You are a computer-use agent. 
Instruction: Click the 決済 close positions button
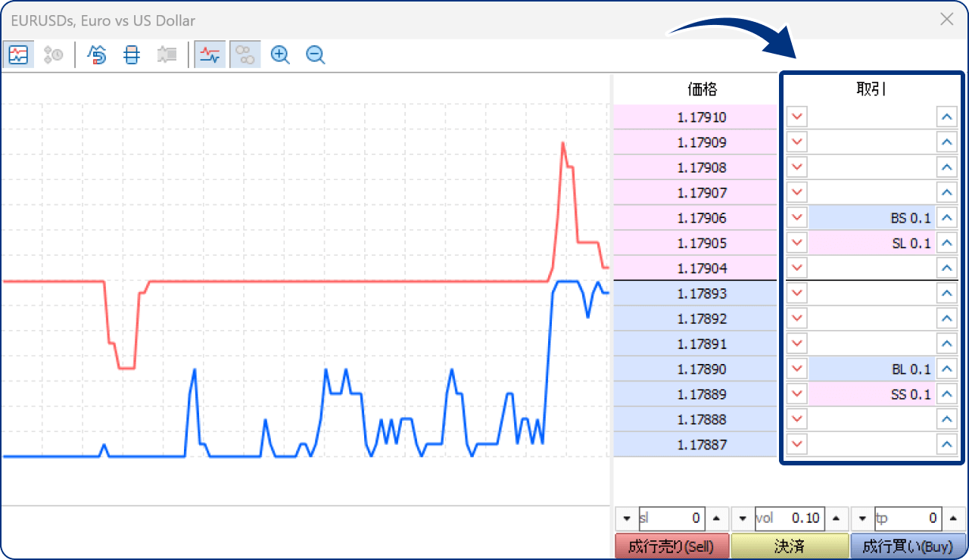tap(790, 546)
